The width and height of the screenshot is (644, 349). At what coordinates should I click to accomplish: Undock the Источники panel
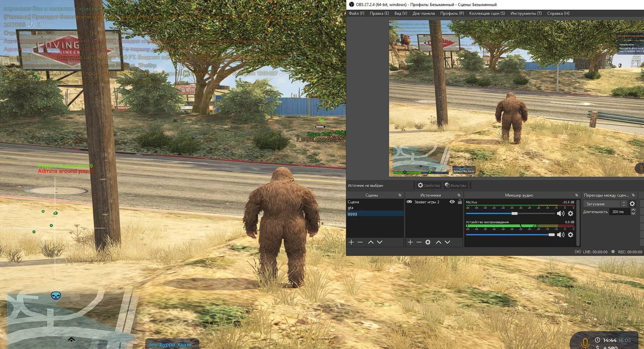pos(459,195)
